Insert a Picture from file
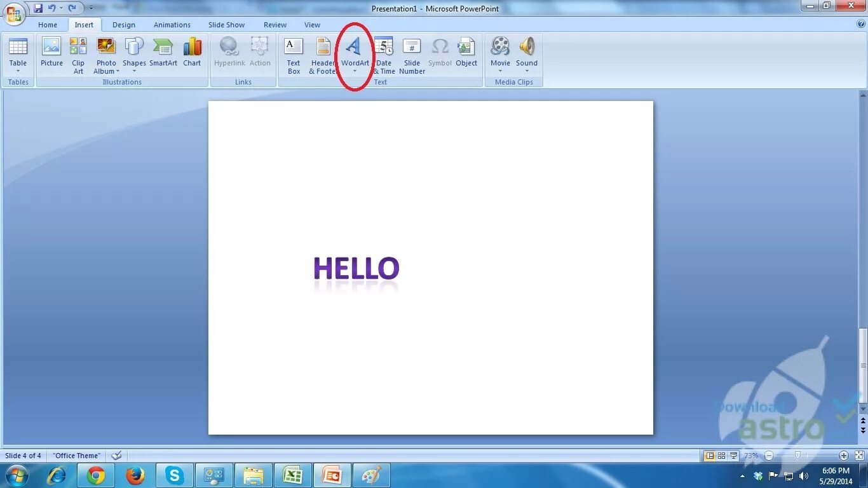This screenshot has width=868, height=488. point(51,52)
